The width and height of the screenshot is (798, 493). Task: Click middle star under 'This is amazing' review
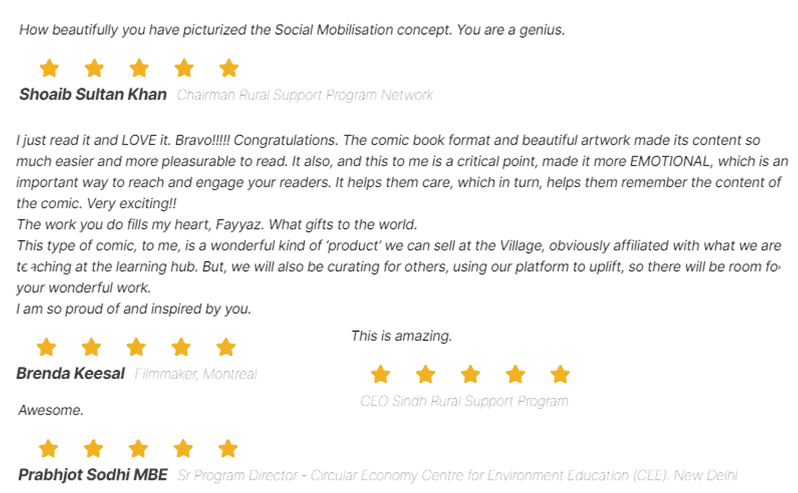click(x=470, y=374)
